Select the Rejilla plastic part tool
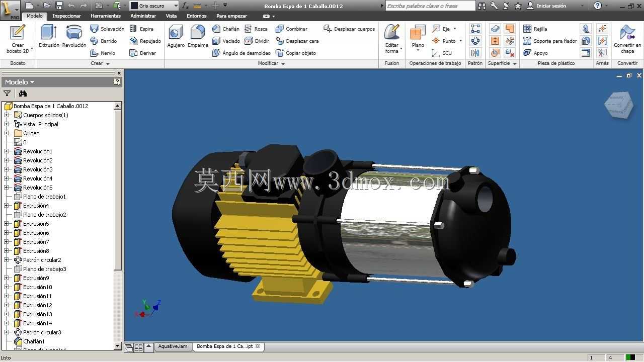 tap(535, 29)
